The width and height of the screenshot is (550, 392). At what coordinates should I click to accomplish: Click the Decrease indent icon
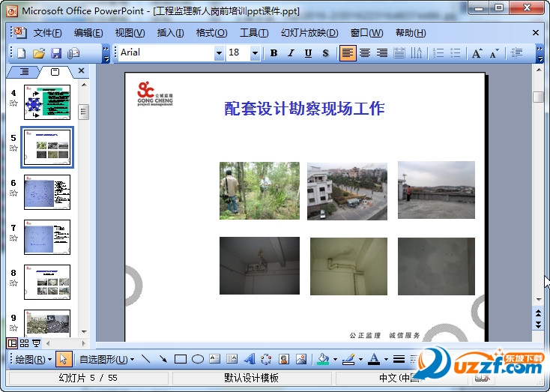click(516, 53)
